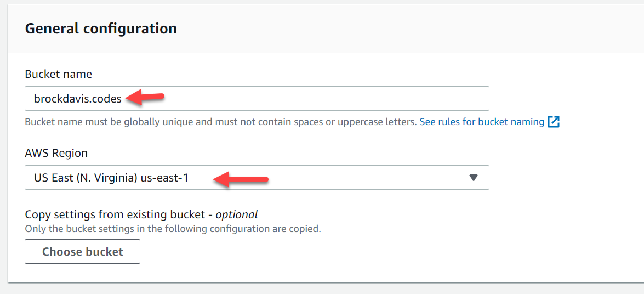Click the red arrow pointing at us-east-1

click(x=240, y=179)
